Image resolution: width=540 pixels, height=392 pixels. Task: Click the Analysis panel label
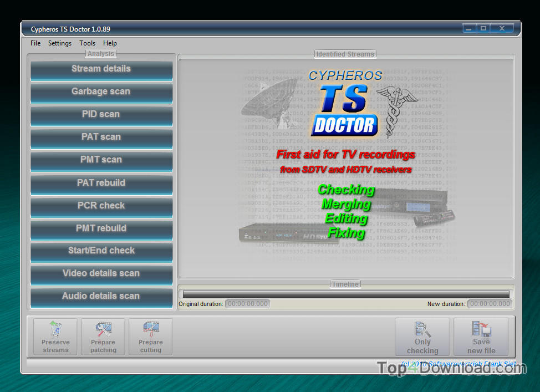[100, 54]
